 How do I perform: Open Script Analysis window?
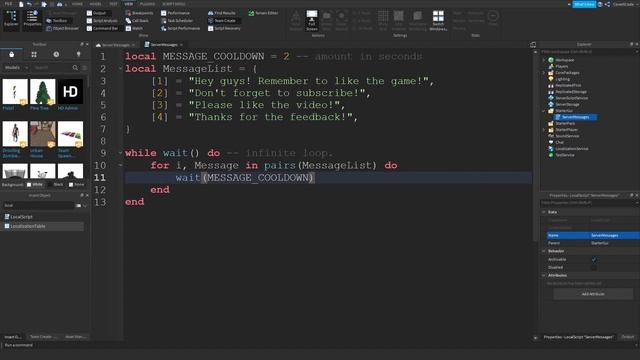(102, 20)
